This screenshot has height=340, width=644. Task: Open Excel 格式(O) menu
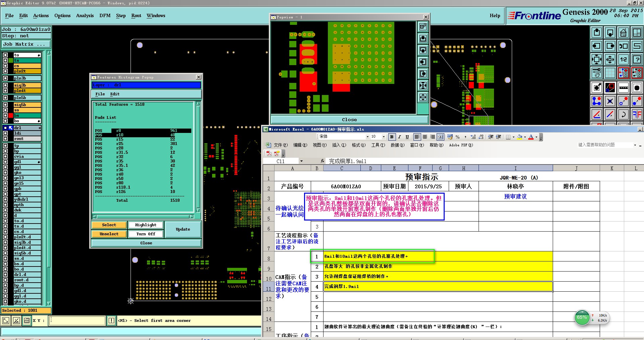click(x=358, y=145)
